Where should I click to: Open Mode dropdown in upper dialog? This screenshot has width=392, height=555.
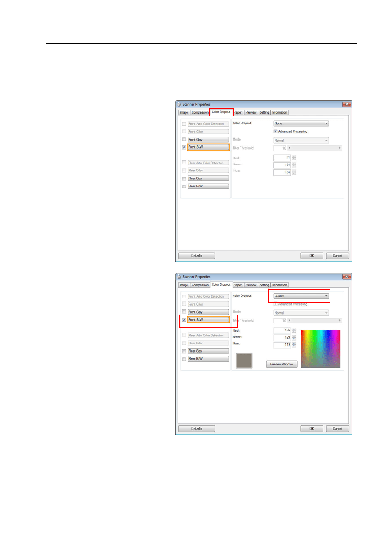(301, 141)
